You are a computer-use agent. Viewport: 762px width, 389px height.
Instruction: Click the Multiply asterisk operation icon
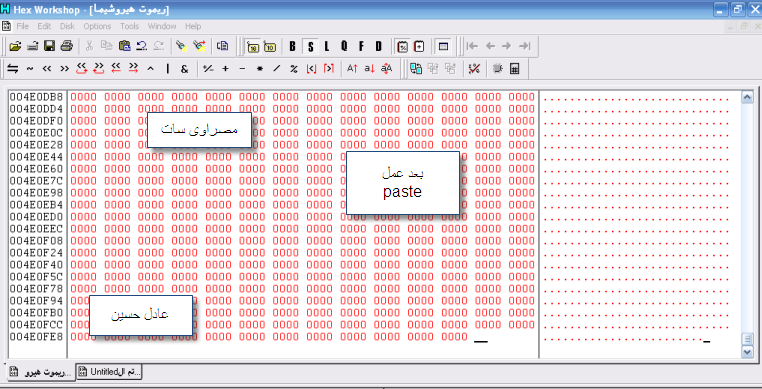tap(260, 69)
